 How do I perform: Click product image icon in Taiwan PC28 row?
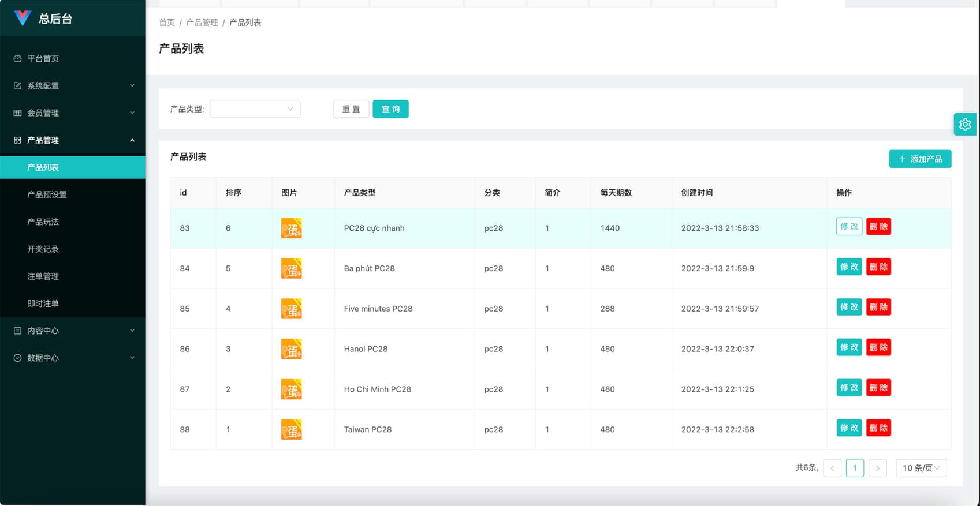click(291, 430)
